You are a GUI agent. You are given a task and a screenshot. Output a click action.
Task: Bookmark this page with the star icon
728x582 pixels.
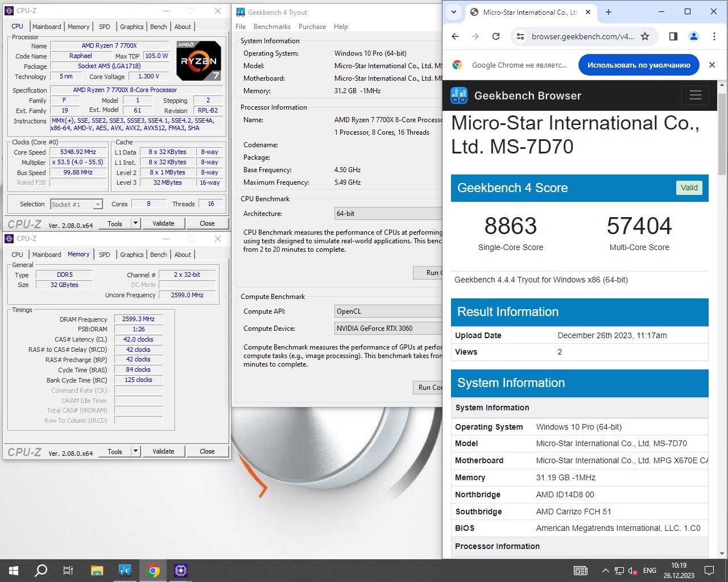[x=645, y=36]
